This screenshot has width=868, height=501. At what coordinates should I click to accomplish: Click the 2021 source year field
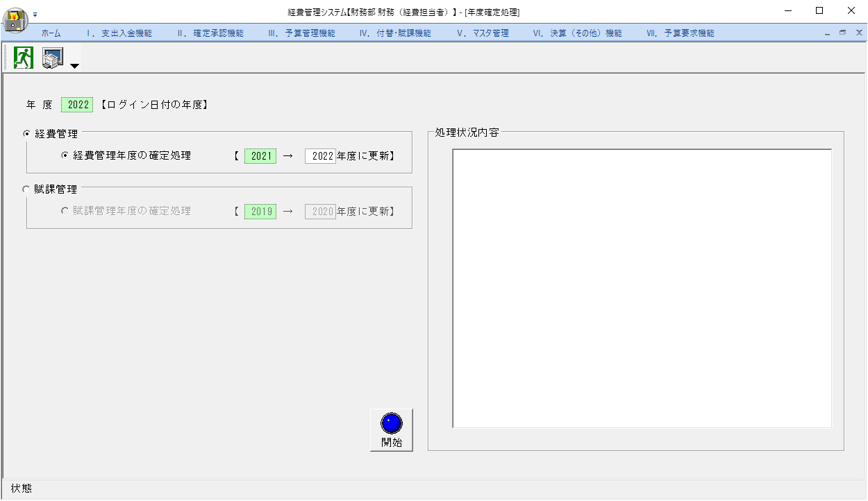click(x=260, y=156)
